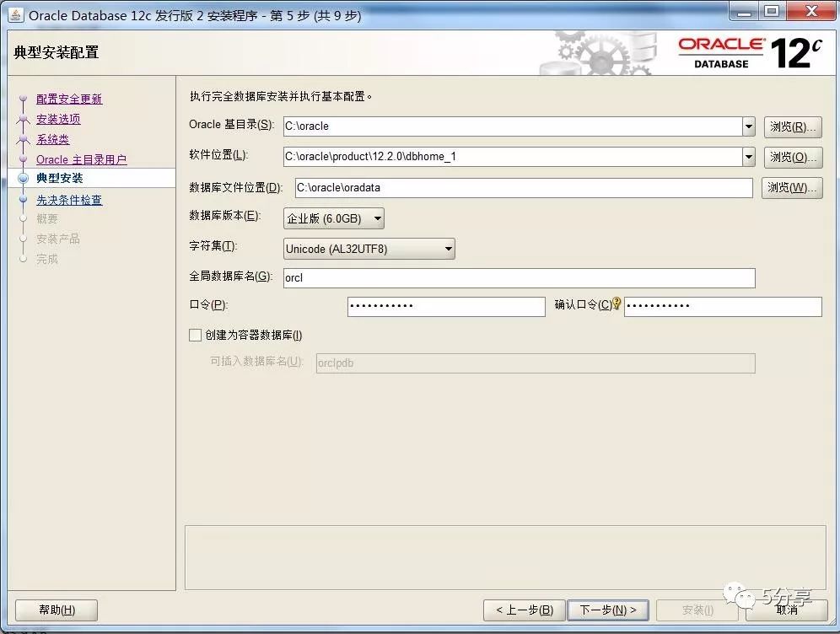Go to 先决条件检查 step
This screenshot has height=634, width=840.
pos(69,200)
